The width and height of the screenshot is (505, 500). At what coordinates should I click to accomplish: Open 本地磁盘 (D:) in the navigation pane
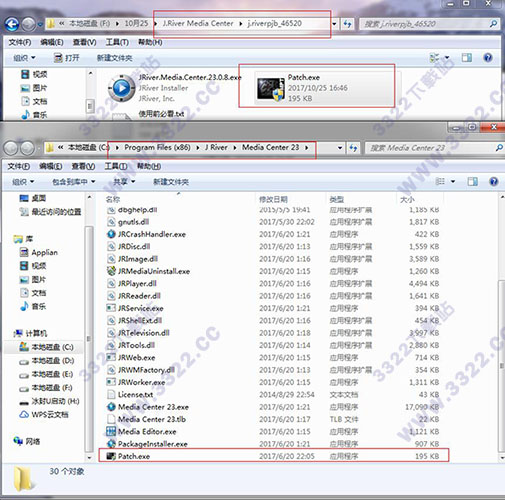pyautogui.click(x=46, y=361)
